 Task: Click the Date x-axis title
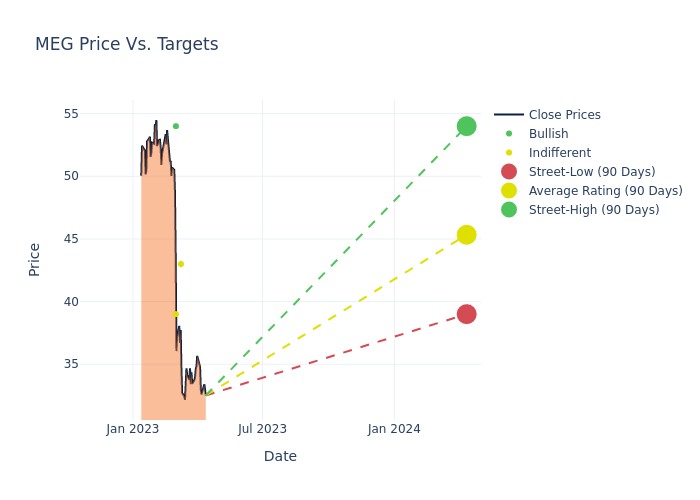[280, 456]
